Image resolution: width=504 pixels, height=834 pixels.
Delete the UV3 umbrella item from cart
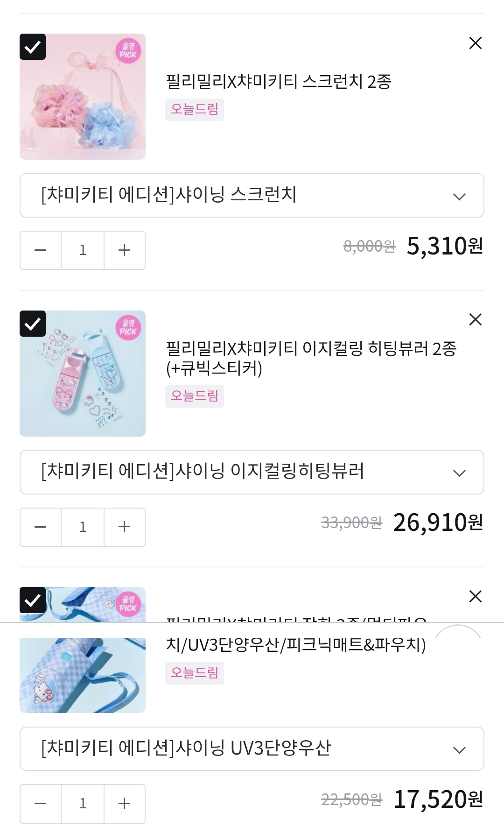click(475, 596)
